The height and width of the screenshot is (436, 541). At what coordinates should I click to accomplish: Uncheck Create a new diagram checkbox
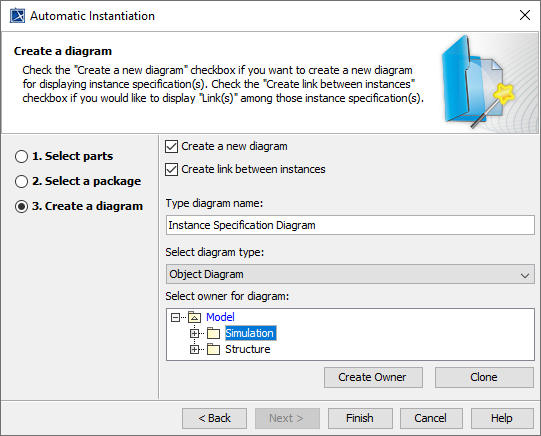[x=171, y=146]
